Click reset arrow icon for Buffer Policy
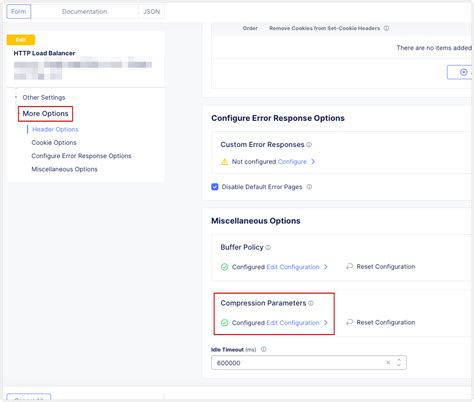Image resolution: width=474 pixels, height=402 pixels. point(349,267)
